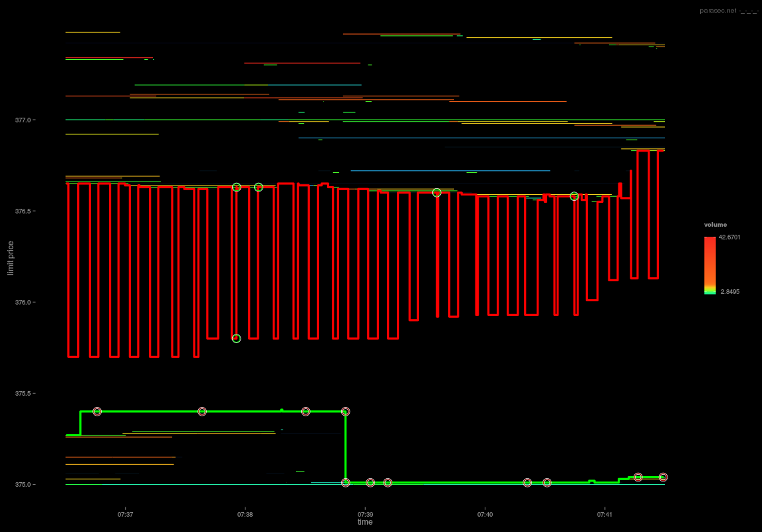This screenshot has width=762, height=532.
Task: Select the maximum volume value 42.6701 in legend
Action: click(730, 237)
